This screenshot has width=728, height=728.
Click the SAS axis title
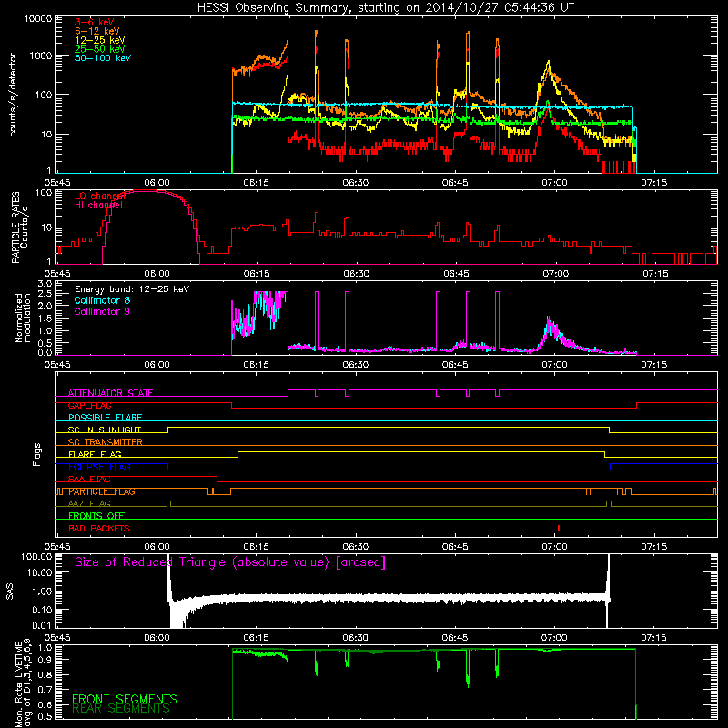coord(9,591)
